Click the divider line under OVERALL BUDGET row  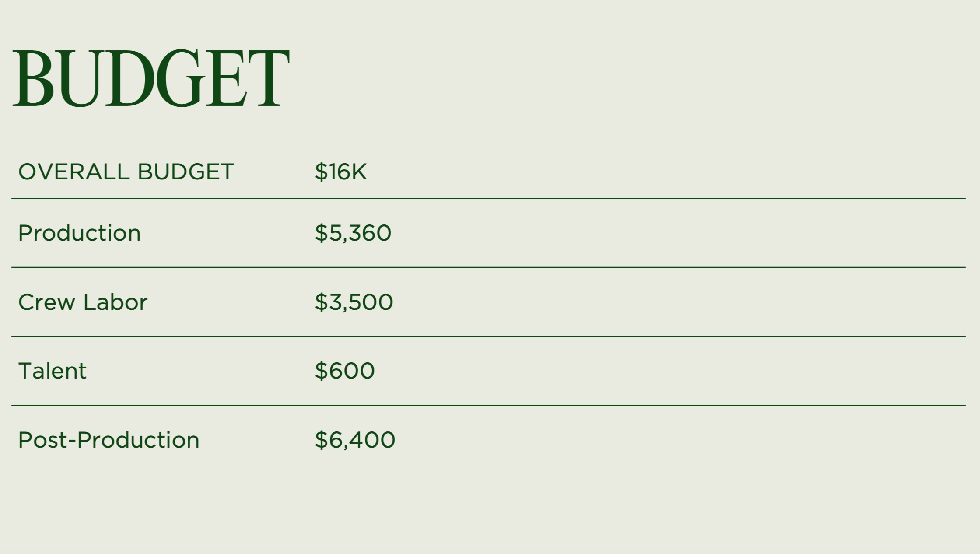[488, 198]
